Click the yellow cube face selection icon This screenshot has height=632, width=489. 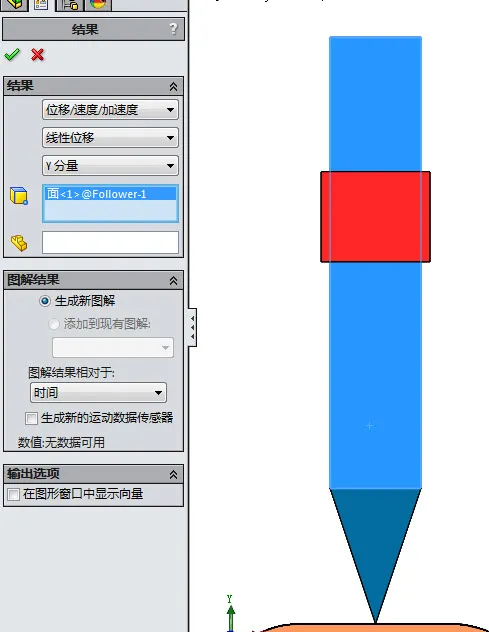coord(19,196)
